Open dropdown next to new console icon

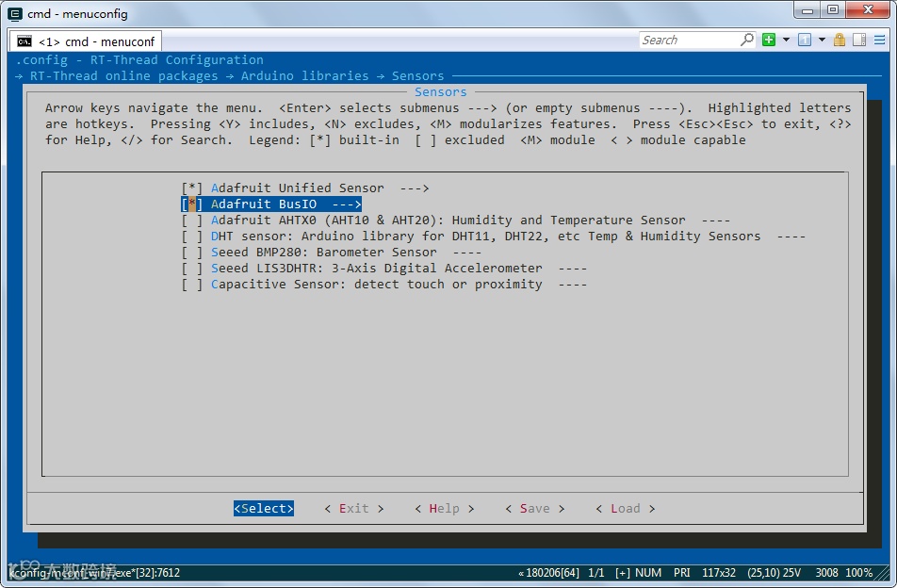tap(786, 40)
